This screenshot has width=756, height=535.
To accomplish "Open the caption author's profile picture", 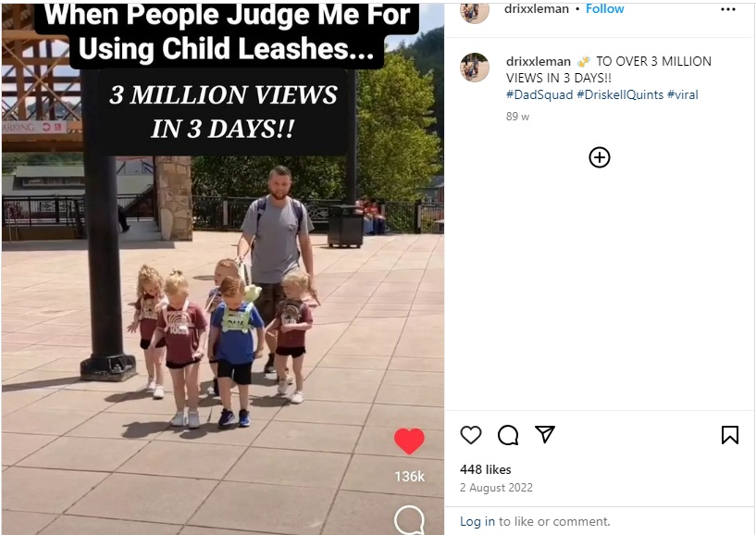I will (x=475, y=67).
